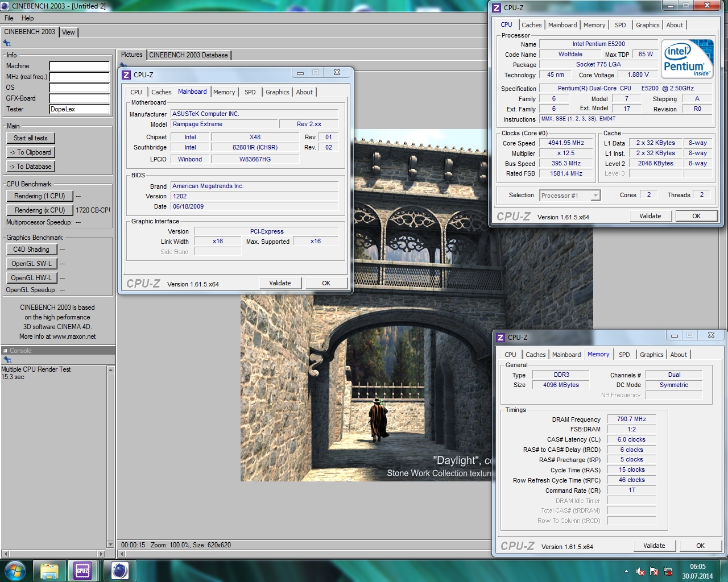Click the Core Speed value 4941.95 MHz
The width and height of the screenshot is (728, 582).
pos(566,143)
